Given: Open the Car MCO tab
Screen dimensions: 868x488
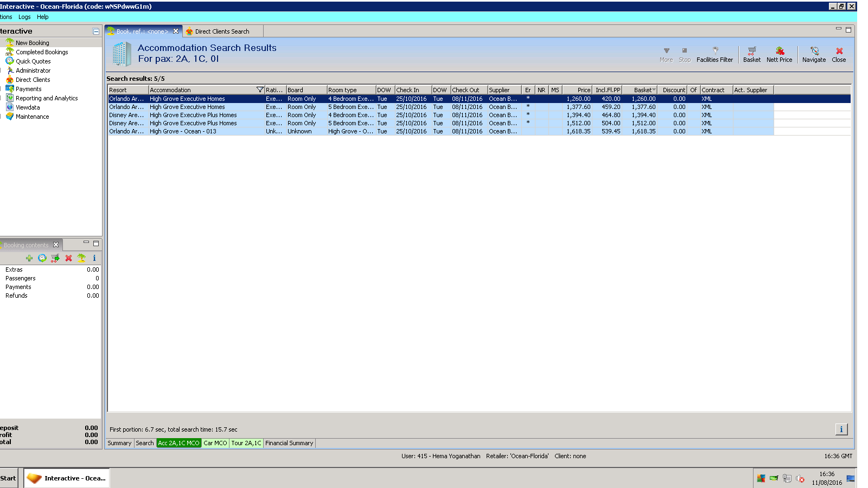Looking at the screenshot, I should click(215, 443).
